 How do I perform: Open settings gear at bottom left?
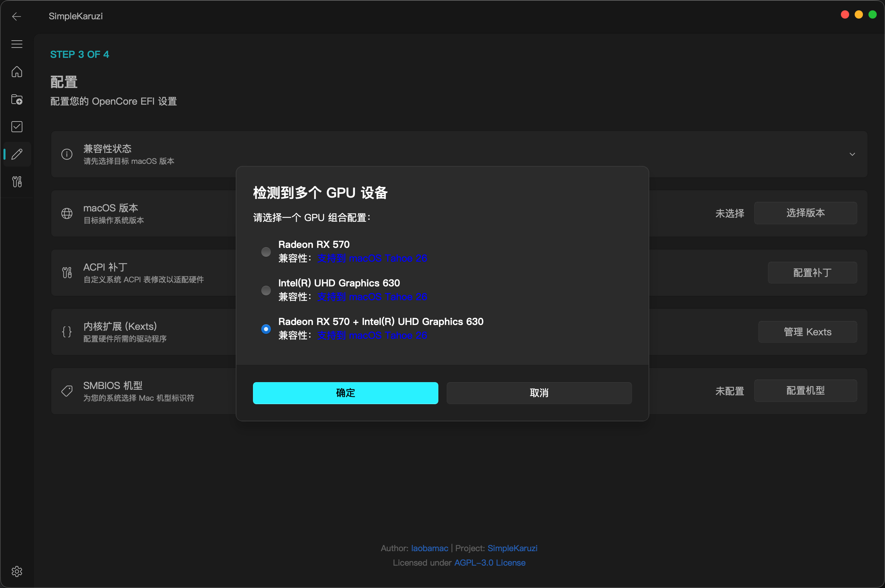(x=17, y=571)
